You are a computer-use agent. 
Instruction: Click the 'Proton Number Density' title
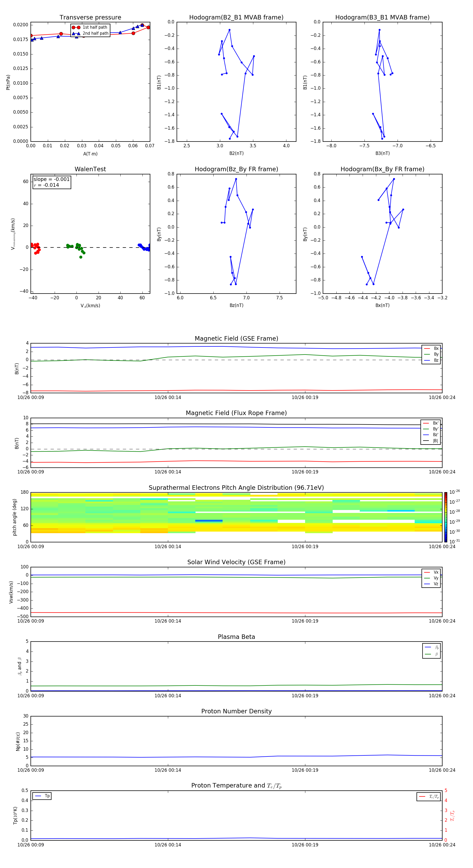[x=236, y=711]
